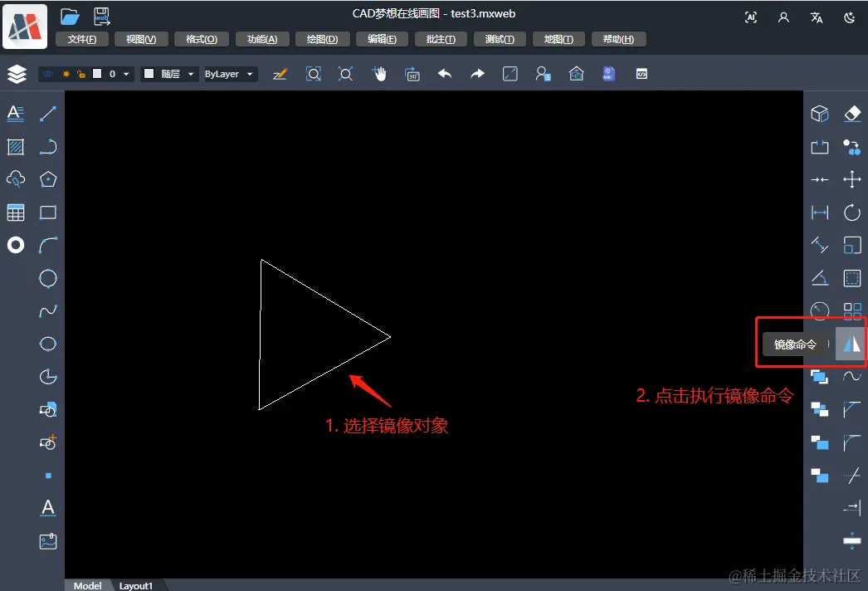Screen dimensions: 868x591
Task: Click the save web file icon
Action: coord(102,17)
